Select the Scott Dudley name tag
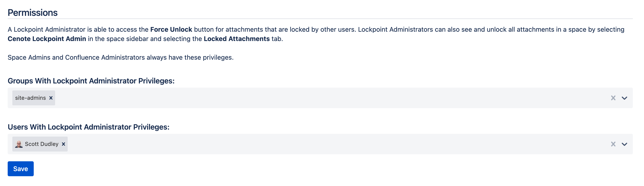Screen dimensions: 644x186 click(41, 144)
